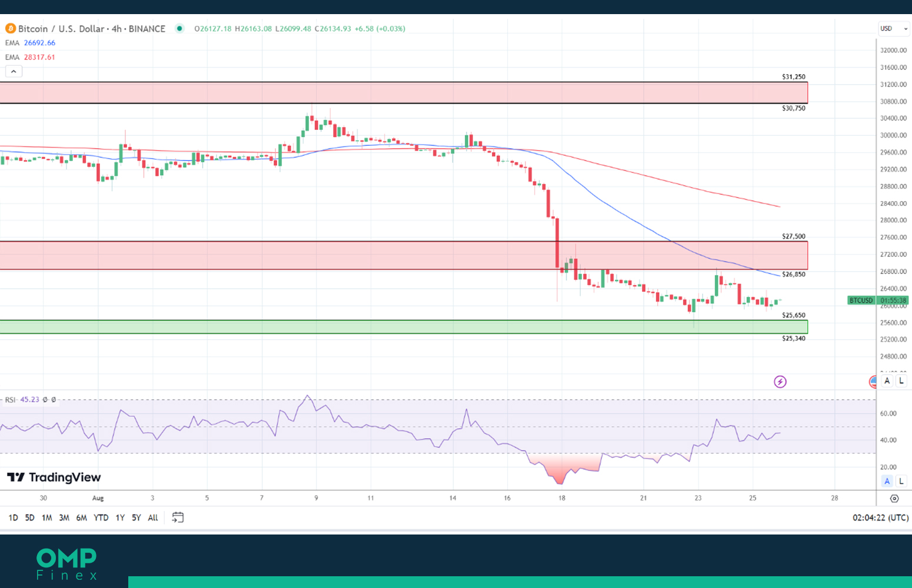Viewport: 912px width, 588px height.
Task: Click the $26,850 level label
Action: 794,274
